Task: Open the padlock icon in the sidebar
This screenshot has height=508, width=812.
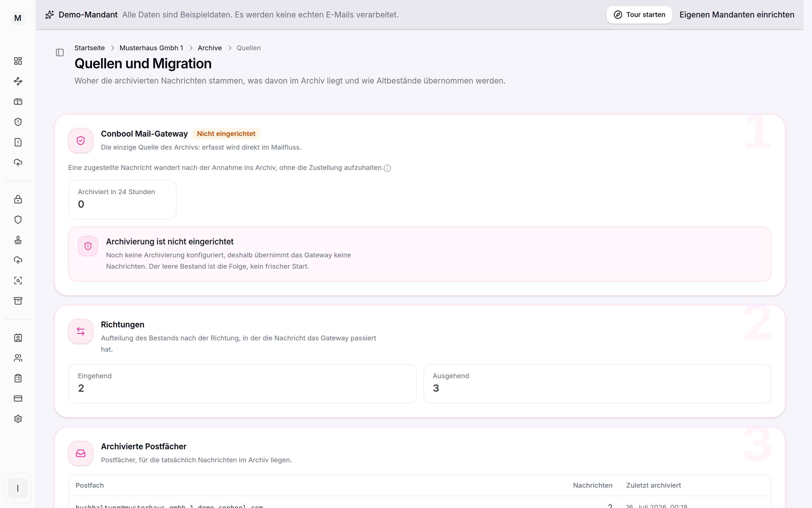Action: [18, 199]
